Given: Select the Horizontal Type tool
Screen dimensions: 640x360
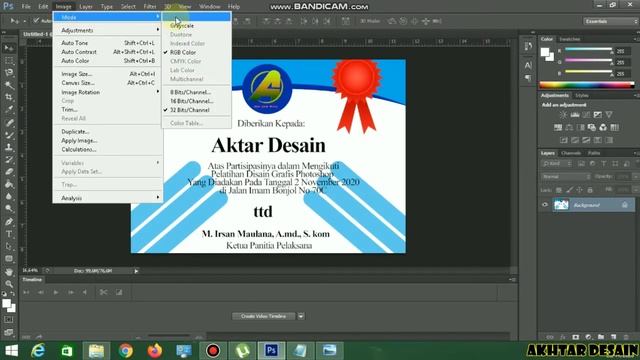Looking at the screenshot, I should click(x=9, y=234).
